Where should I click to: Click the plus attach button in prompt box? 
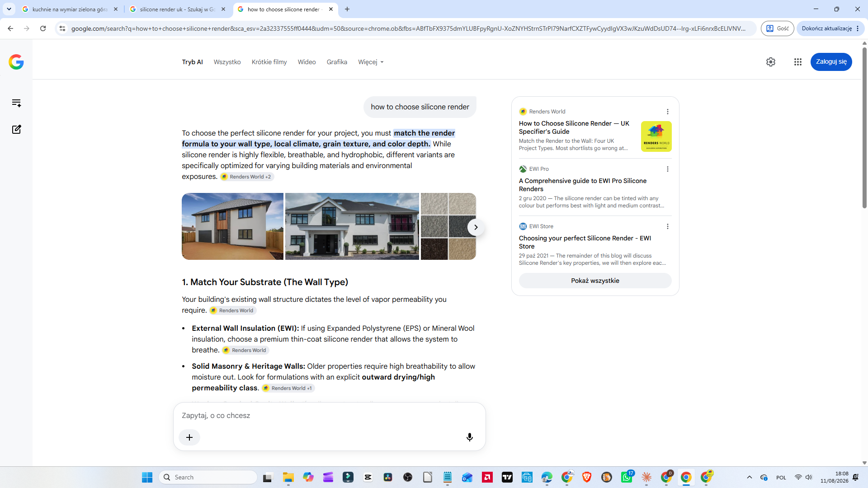(189, 437)
